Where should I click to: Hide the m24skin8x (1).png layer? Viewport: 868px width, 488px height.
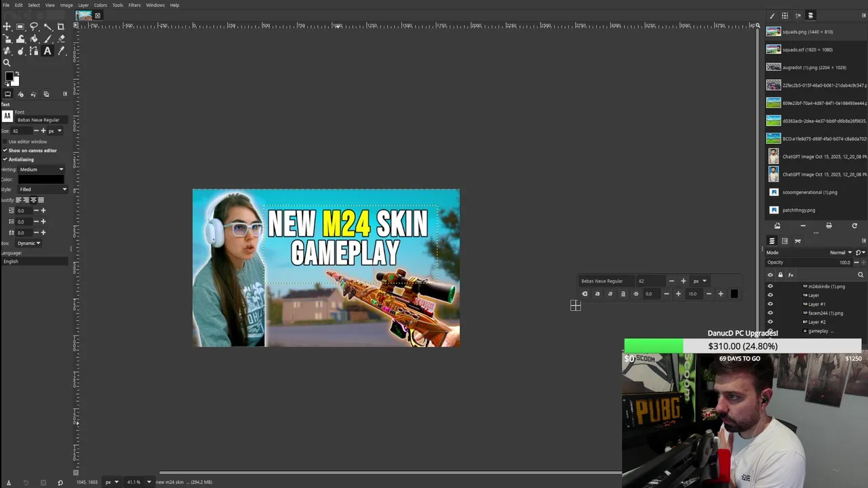point(770,286)
